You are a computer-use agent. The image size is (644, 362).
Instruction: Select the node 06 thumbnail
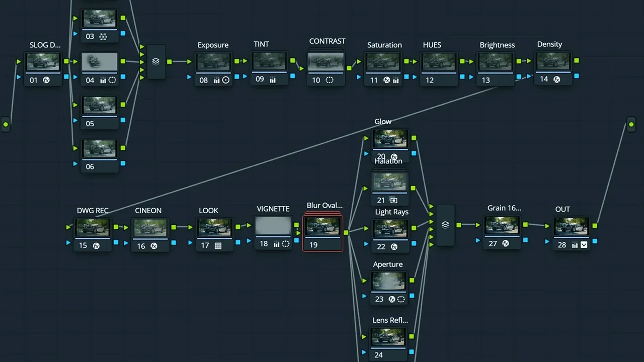click(100, 148)
